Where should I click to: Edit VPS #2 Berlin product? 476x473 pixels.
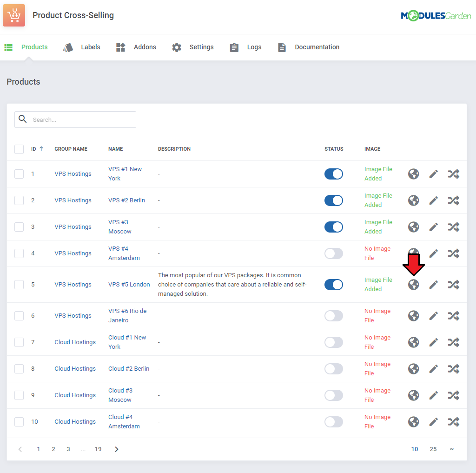[434, 200]
